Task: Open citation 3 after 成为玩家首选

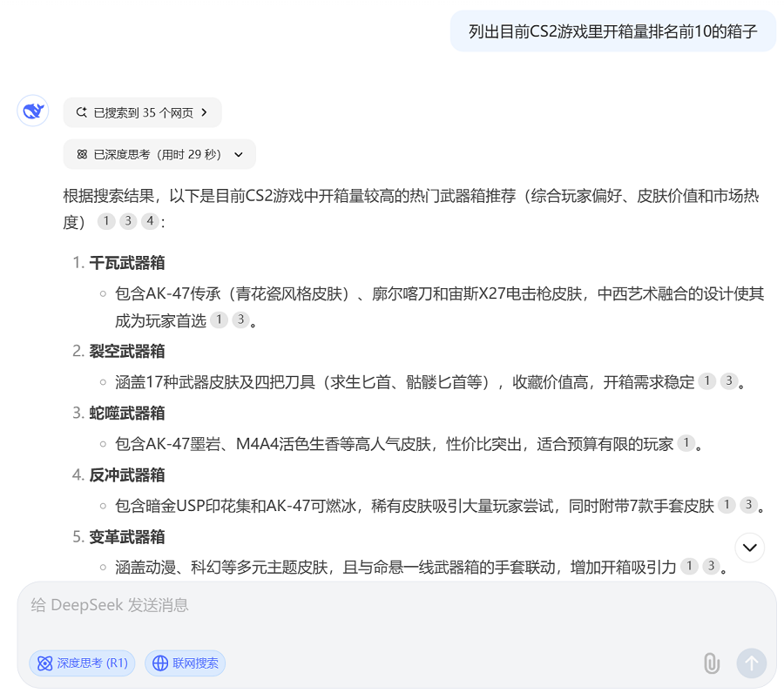Action: click(240, 320)
